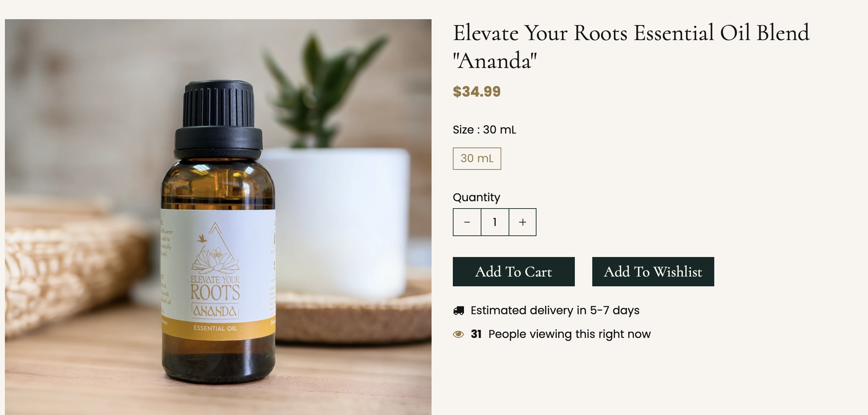The image size is (868, 415).
Task: Click the eye viewers icon
Action: pyautogui.click(x=458, y=334)
